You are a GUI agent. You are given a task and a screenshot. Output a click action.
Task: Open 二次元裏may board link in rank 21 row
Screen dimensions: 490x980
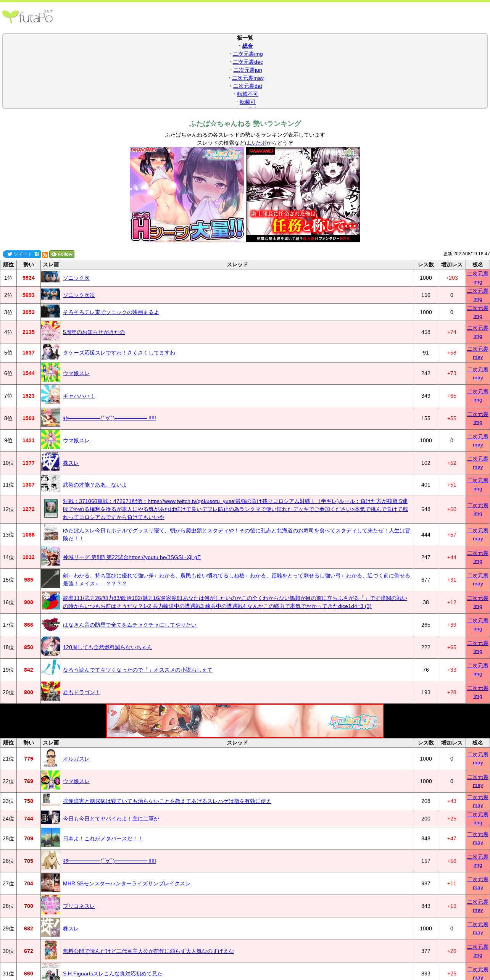[x=478, y=759]
